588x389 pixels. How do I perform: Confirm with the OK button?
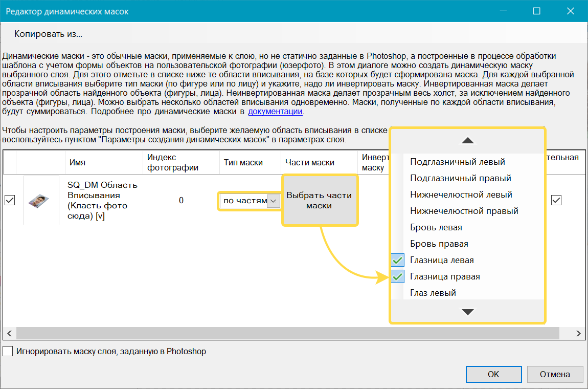point(493,374)
